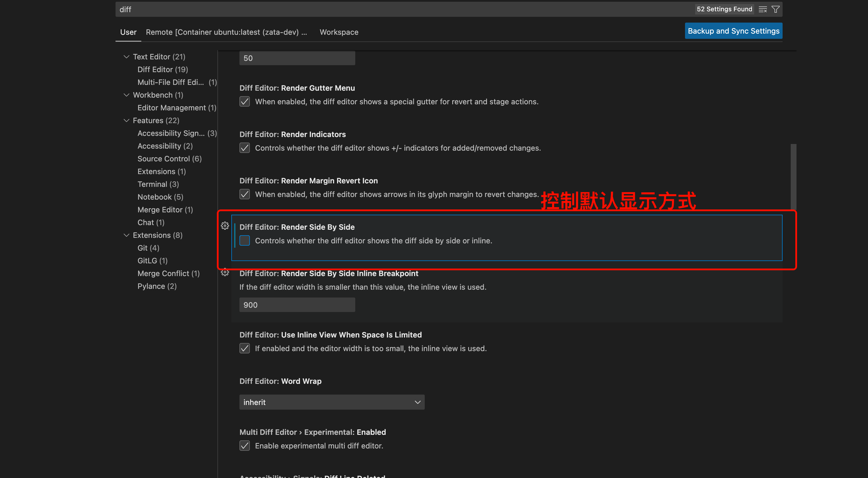Click the inline breakpoint 900 input field

[x=297, y=305]
